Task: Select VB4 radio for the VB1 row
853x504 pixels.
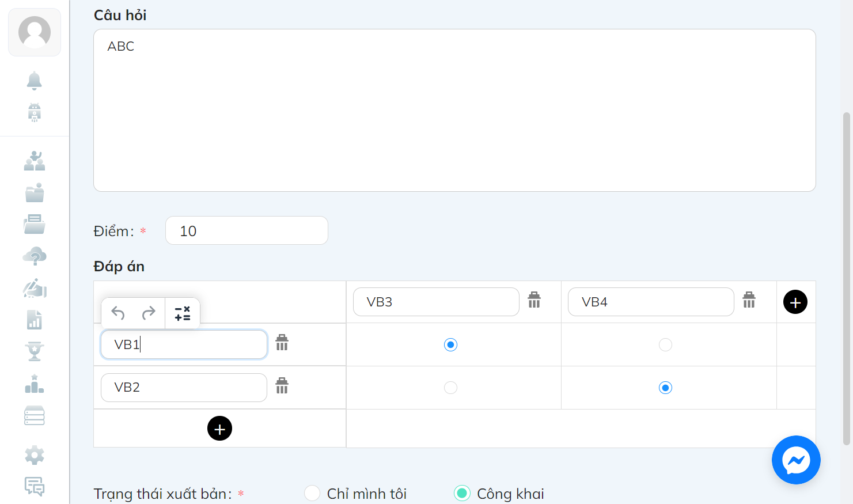Action: click(665, 344)
